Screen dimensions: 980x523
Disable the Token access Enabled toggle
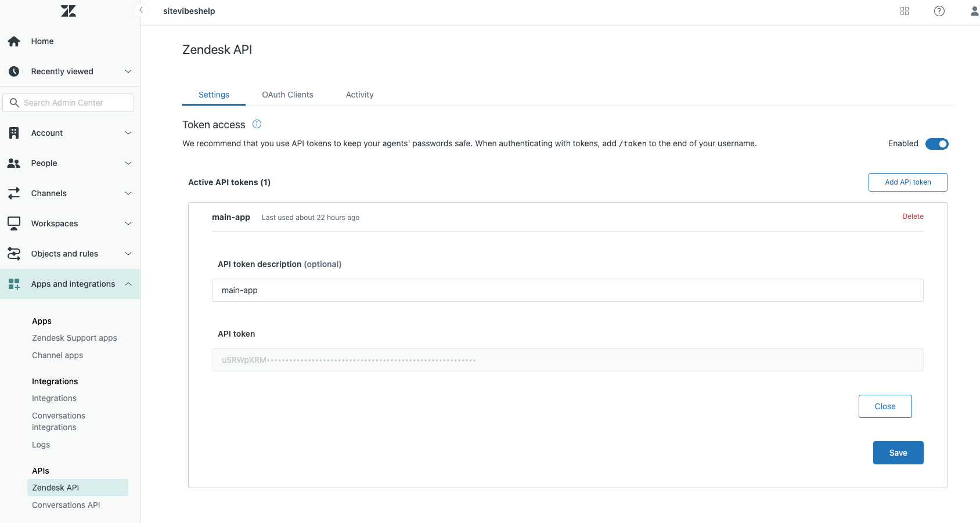[936, 144]
